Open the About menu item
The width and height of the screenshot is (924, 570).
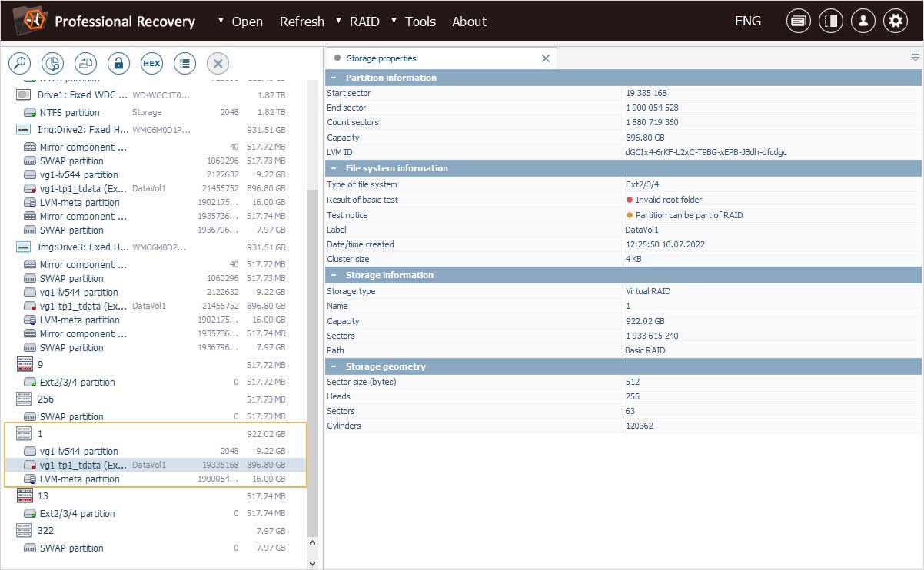click(469, 22)
